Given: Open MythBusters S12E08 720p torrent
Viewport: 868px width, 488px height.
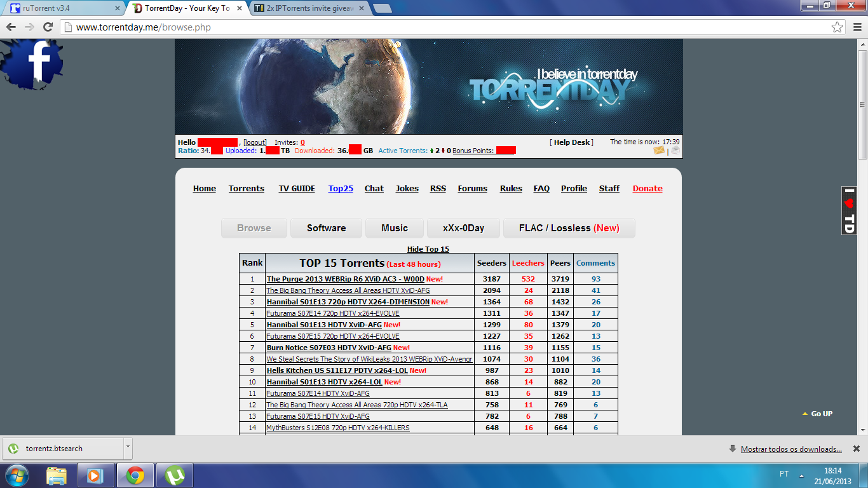Looking at the screenshot, I should [x=338, y=428].
